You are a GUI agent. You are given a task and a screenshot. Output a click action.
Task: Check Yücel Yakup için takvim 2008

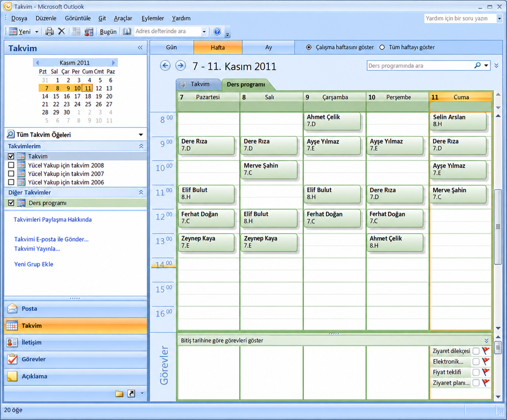(x=11, y=165)
